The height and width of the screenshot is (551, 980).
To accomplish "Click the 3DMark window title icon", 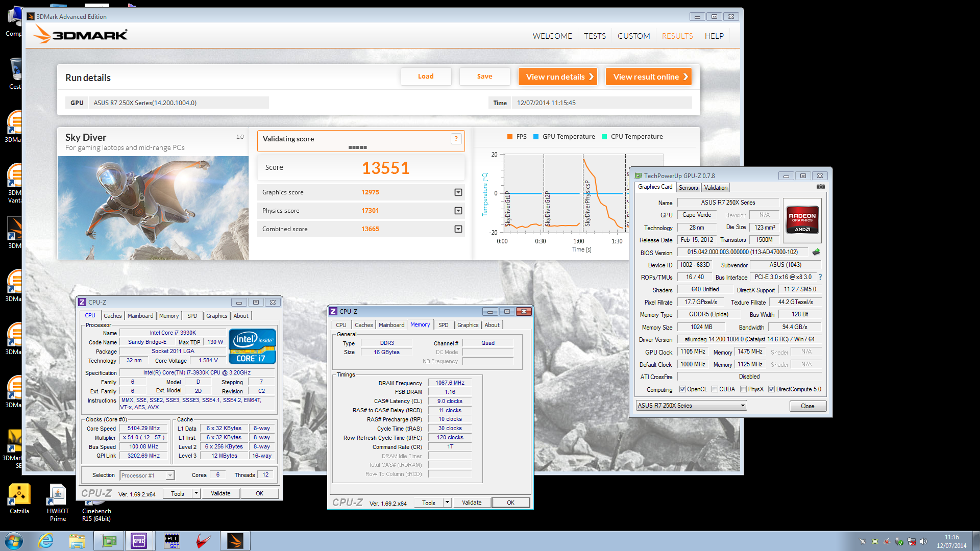I will [x=31, y=16].
